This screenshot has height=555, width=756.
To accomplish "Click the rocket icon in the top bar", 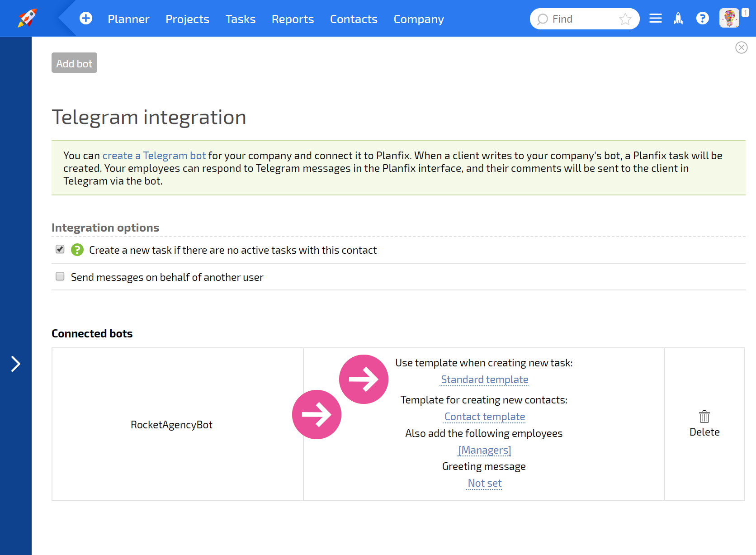I will pyautogui.click(x=678, y=18).
